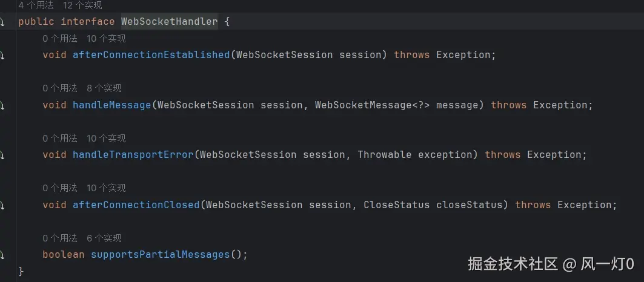
Task: Click the implementations gutter icon beside WebSocketHandler interface
Action: pyautogui.click(x=2, y=22)
